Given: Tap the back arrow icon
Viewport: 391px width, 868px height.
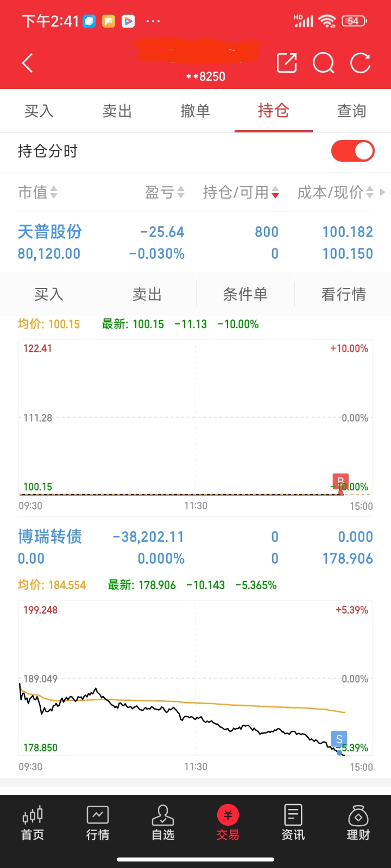Looking at the screenshot, I should [x=27, y=63].
